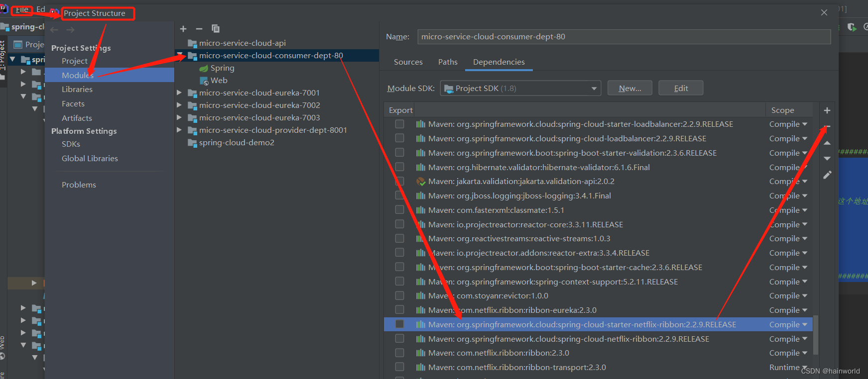The height and width of the screenshot is (379, 868).
Task: Click the spring-cloud-demo2 module folder icon
Action: pos(192,143)
